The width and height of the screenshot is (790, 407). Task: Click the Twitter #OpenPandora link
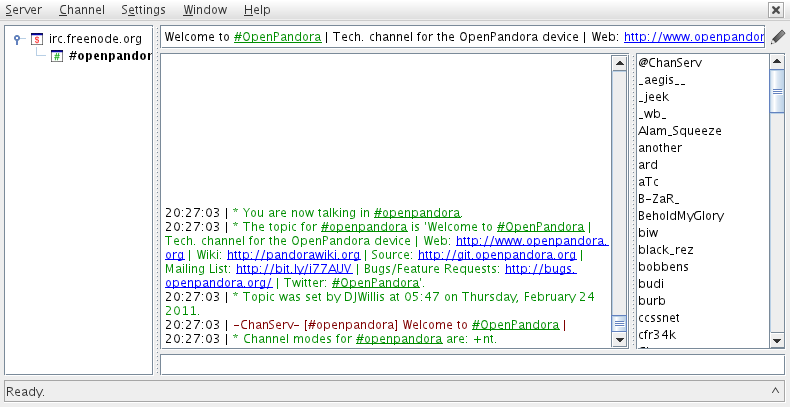point(375,283)
